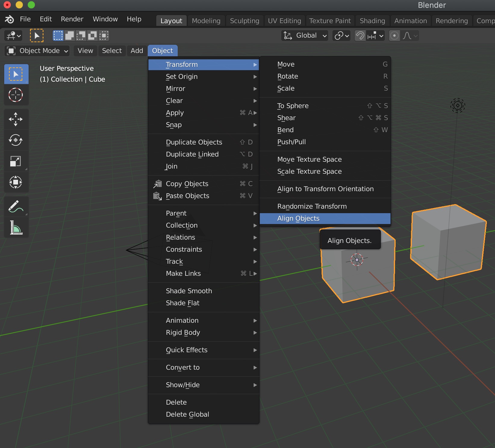Screen dimensions: 495x448
Task: Choose Align Objects in Transform submenu
Action: (x=325, y=219)
